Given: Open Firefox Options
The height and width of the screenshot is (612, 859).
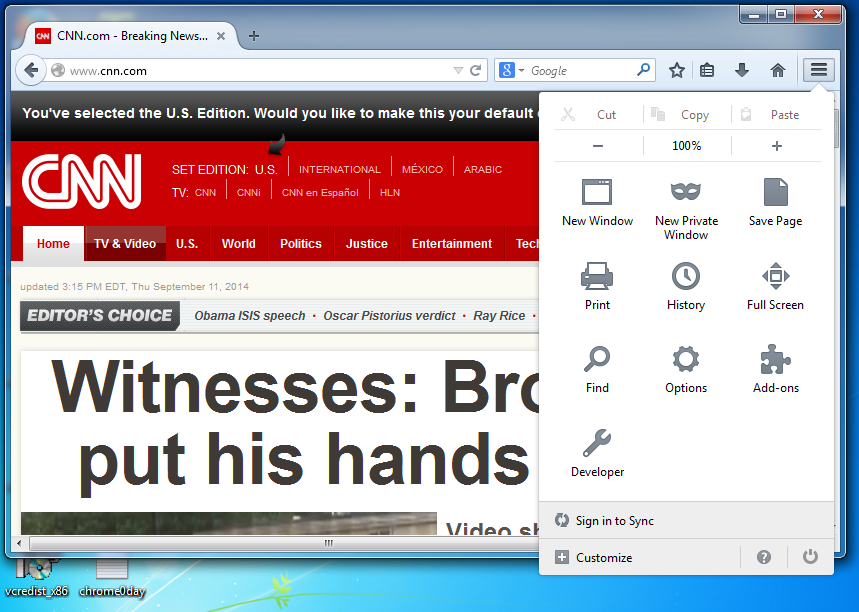Looking at the screenshot, I should [x=686, y=370].
